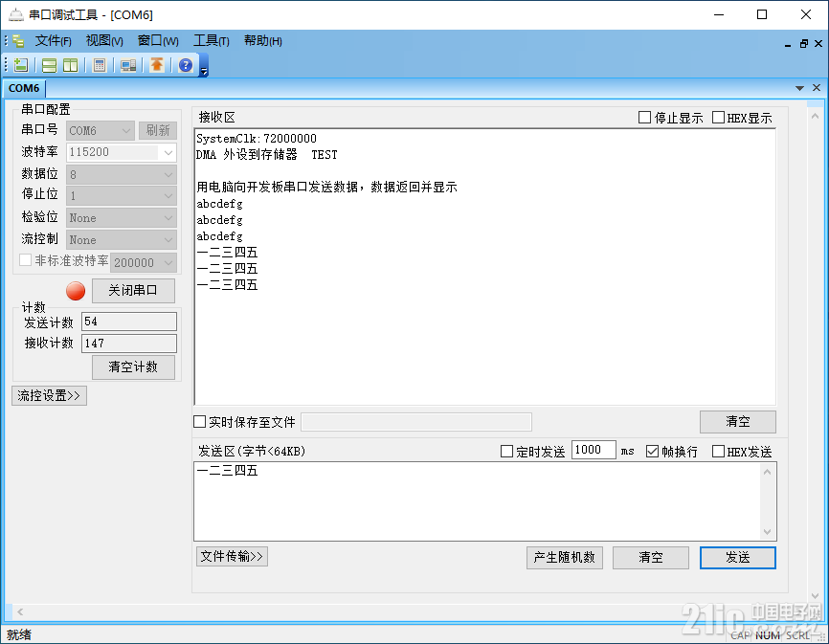The width and height of the screenshot is (829, 644).
Task: Click the tile horizontally toolbar icon
Action: click(x=49, y=65)
